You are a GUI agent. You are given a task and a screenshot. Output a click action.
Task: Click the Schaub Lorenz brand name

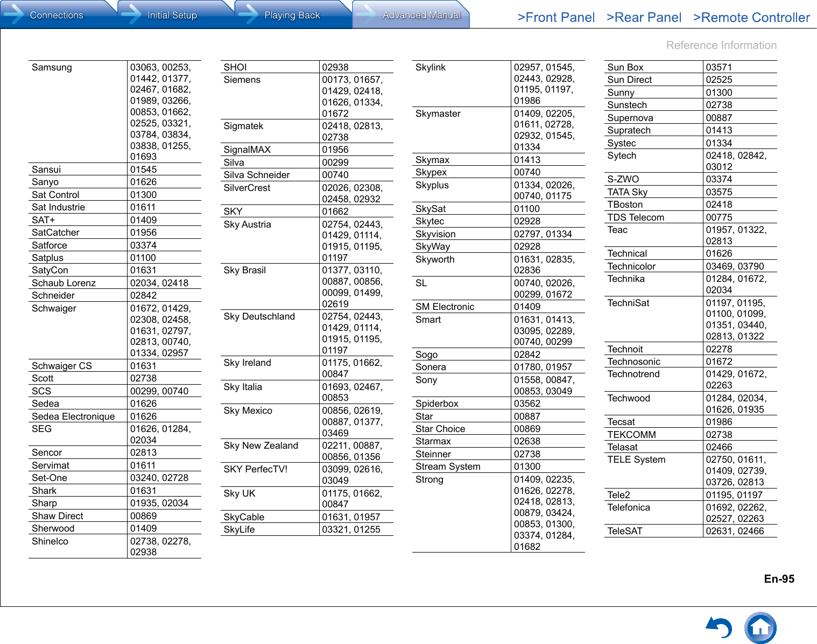(x=64, y=283)
